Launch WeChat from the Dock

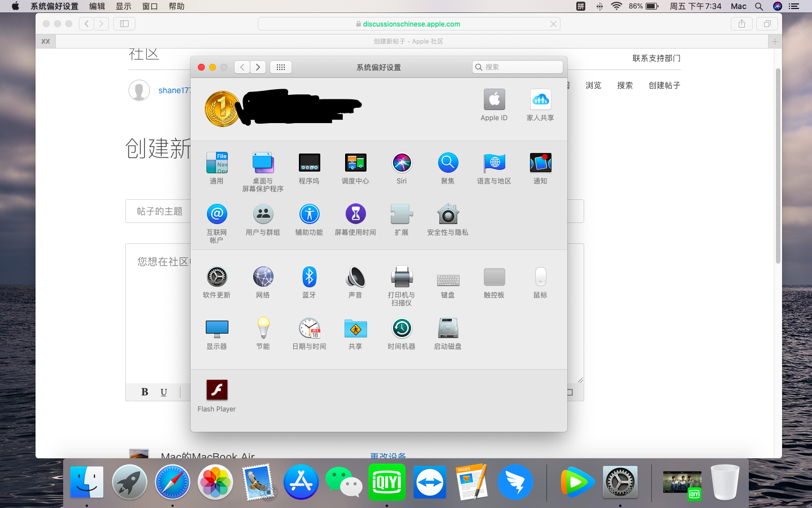(x=343, y=482)
